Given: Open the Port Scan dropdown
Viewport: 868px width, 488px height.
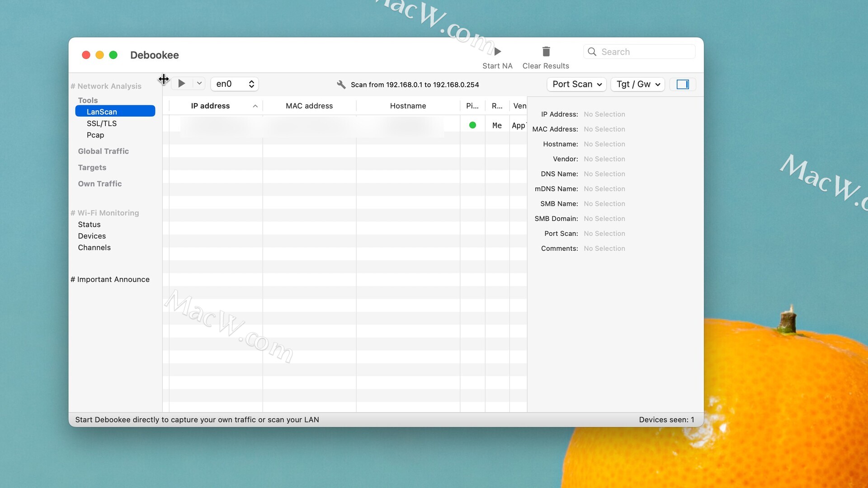Looking at the screenshot, I should point(576,84).
